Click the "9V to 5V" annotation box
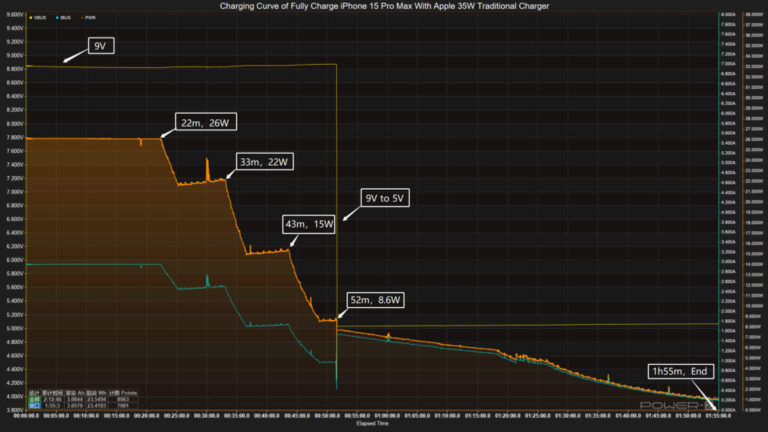This screenshot has width=768, height=432. point(385,198)
